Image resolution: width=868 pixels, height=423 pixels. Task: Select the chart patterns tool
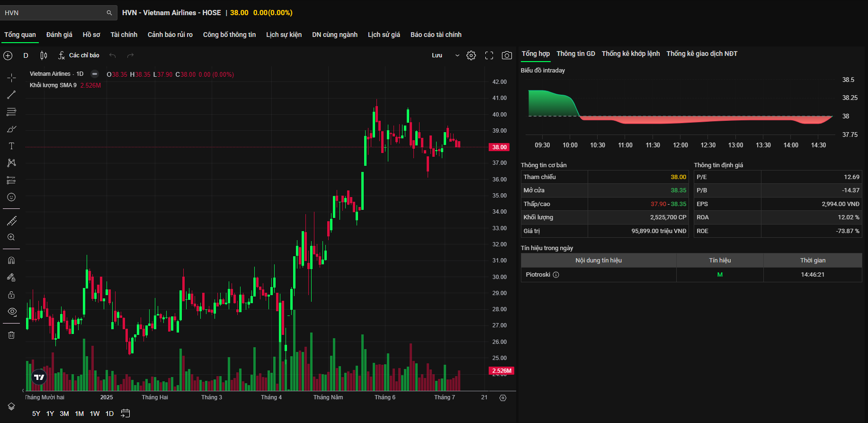coord(11,163)
